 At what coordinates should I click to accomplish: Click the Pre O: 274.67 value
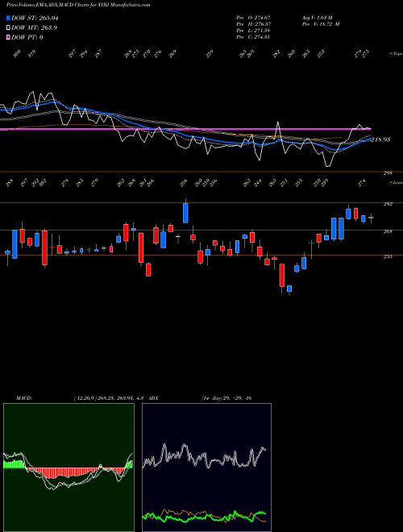pos(253,18)
